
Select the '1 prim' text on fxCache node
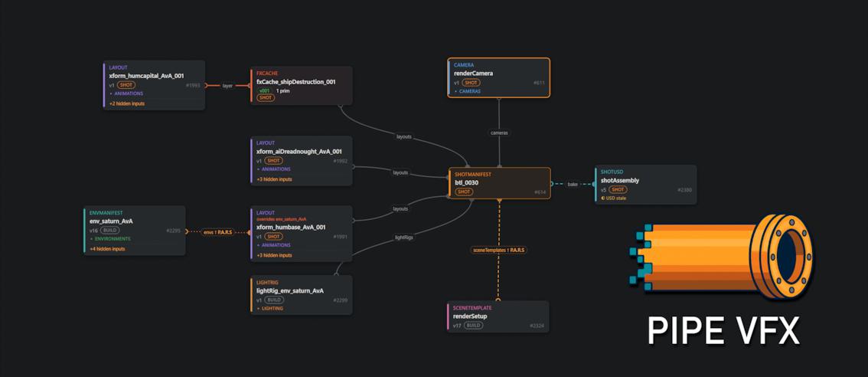[x=283, y=90]
